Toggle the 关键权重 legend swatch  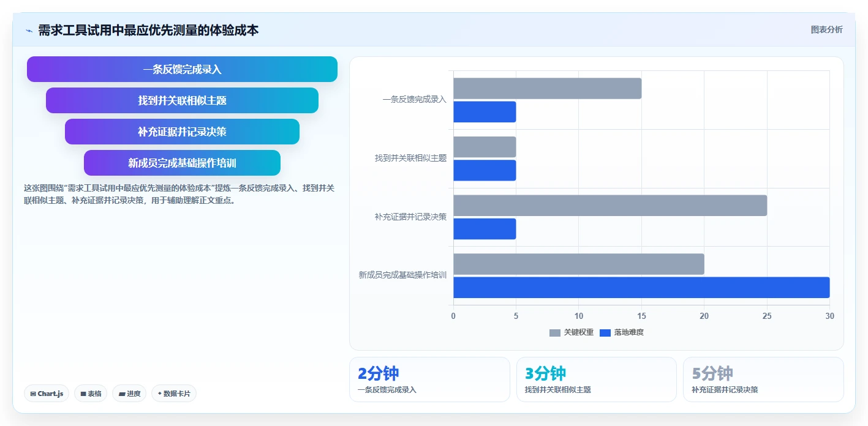tap(554, 332)
